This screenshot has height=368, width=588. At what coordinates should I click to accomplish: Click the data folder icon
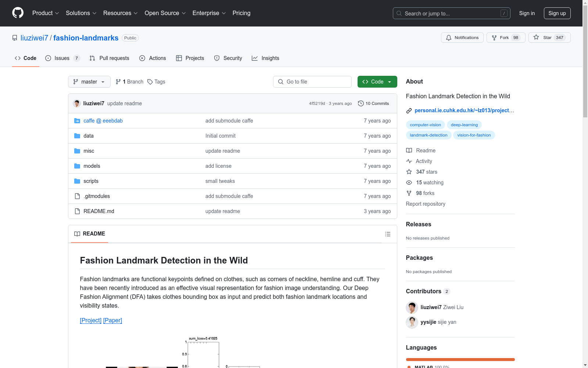pos(77,136)
